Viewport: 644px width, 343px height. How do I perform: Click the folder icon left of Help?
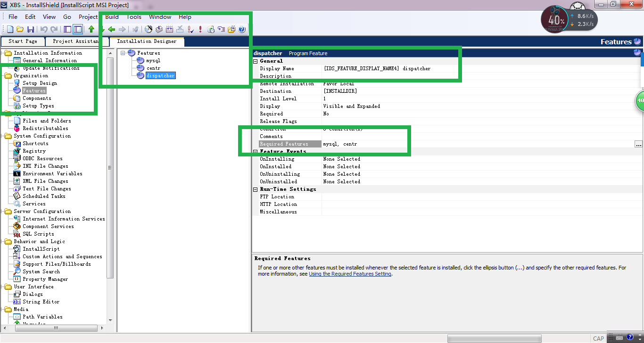[x=231, y=29]
